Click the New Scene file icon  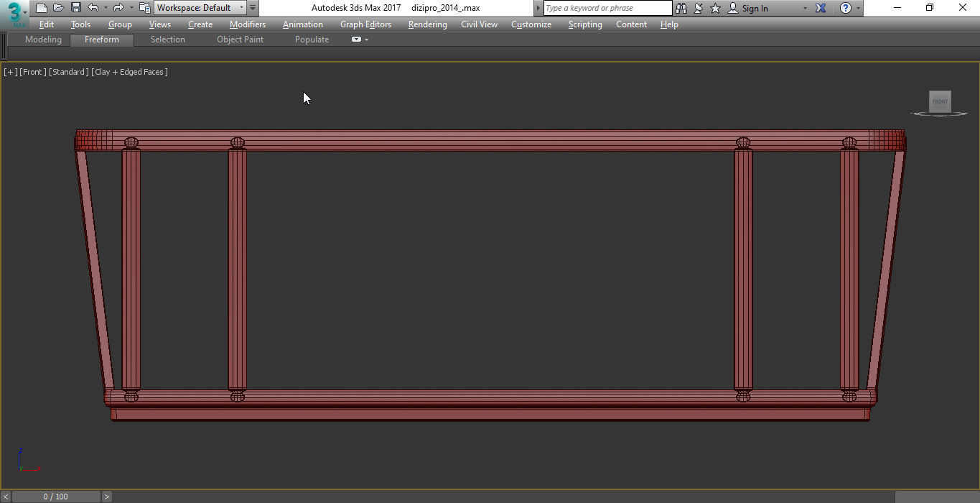42,8
